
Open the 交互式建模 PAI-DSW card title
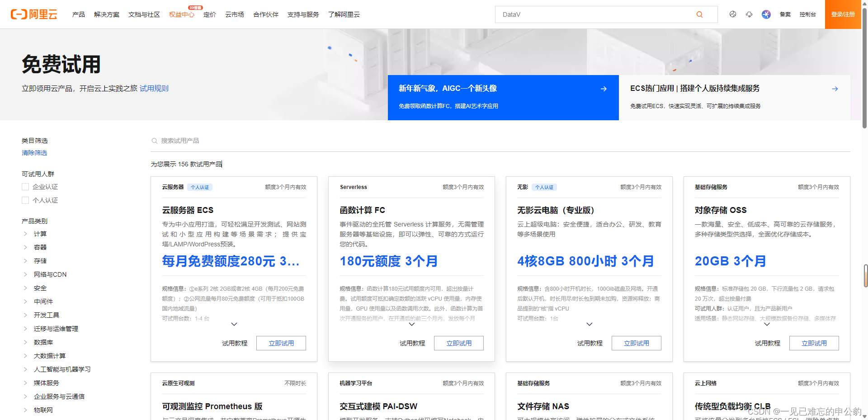(379, 406)
